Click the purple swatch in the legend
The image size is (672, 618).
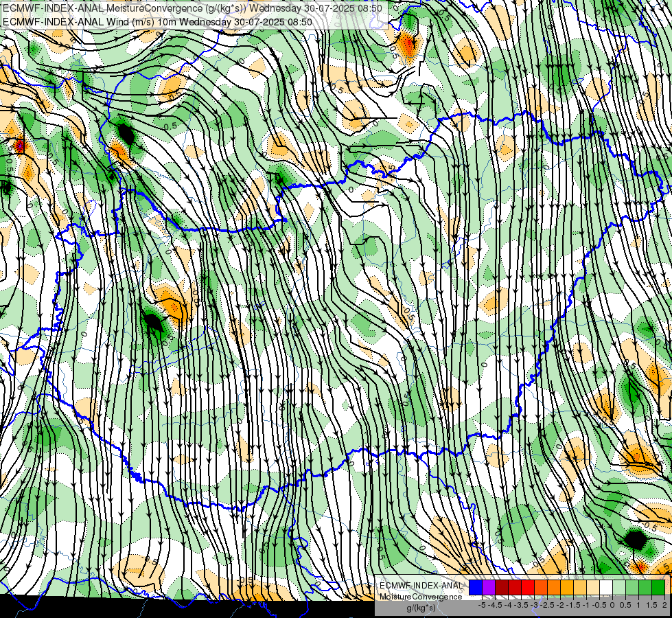point(489,588)
